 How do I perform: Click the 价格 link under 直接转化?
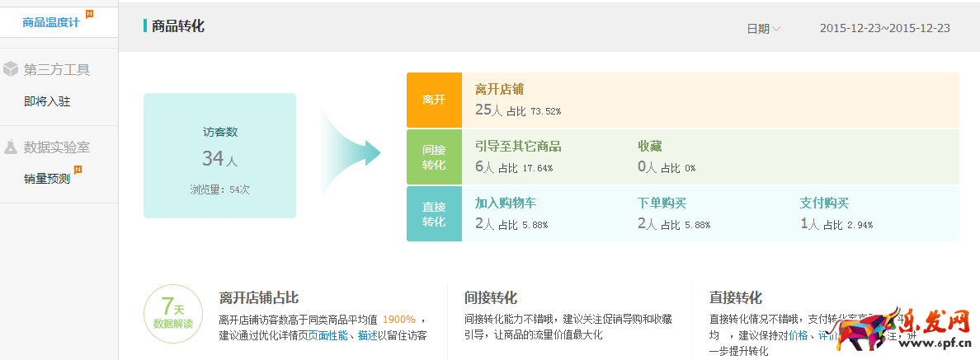(798, 335)
